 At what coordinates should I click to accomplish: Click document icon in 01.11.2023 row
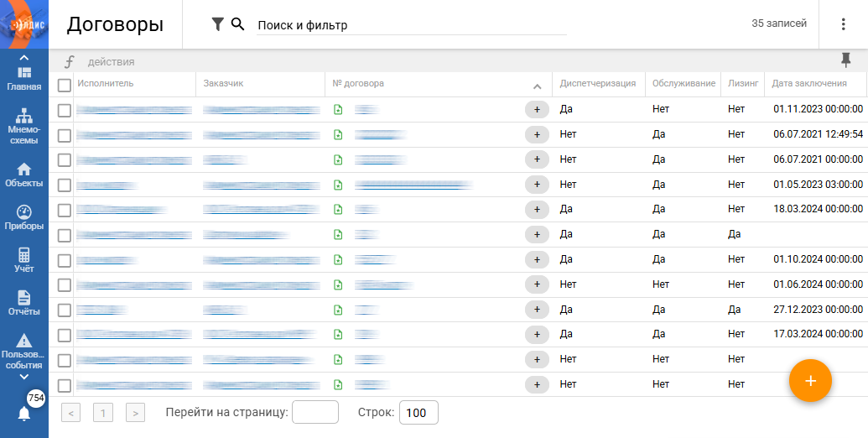coord(338,110)
